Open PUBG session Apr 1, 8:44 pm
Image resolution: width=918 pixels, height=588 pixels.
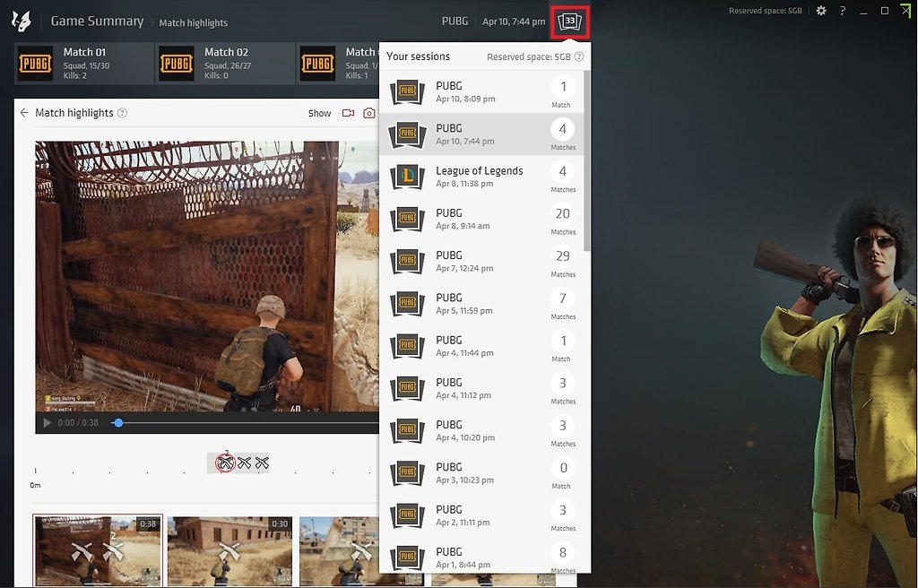(x=481, y=555)
